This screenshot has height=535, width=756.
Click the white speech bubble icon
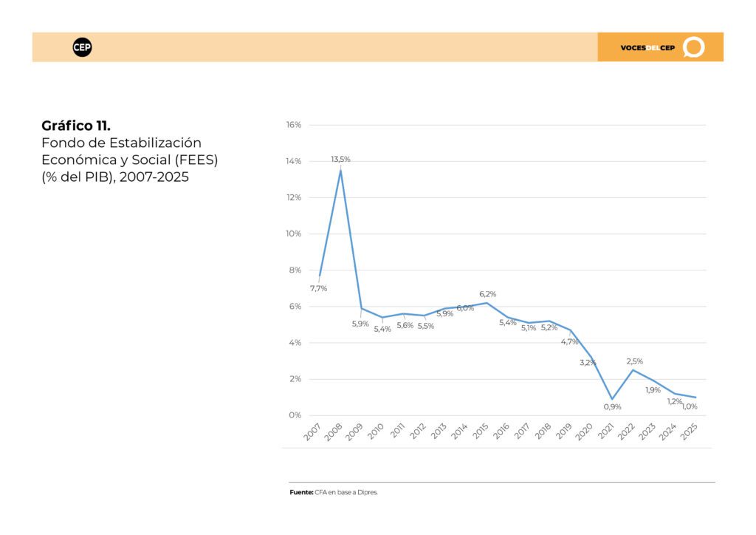pos(694,47)
